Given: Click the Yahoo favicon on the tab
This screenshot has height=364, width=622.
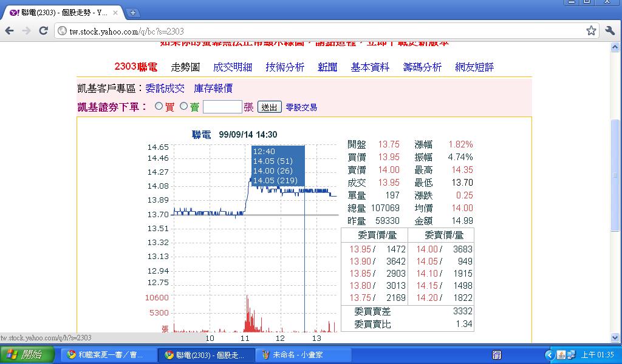Looking at the screenshot, I should click(15, 13).
